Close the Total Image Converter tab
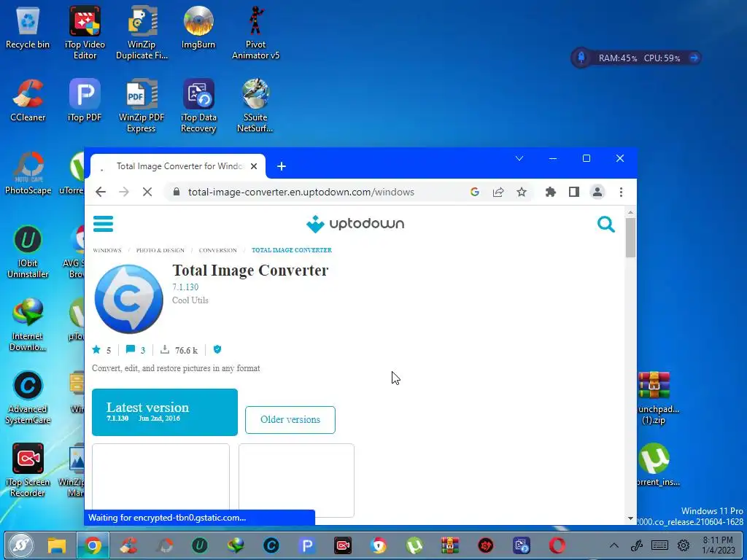 254,166
